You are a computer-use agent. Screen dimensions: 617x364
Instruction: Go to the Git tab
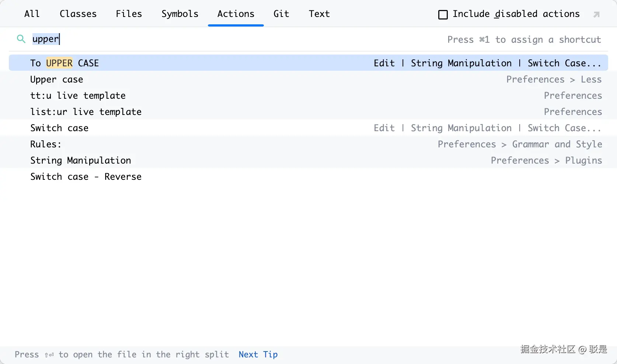281,14
